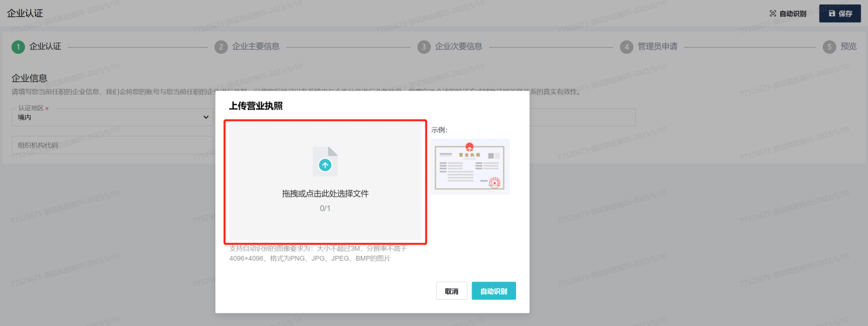Click the image requirements hint text
868x326 pixels.
(319, 253)
